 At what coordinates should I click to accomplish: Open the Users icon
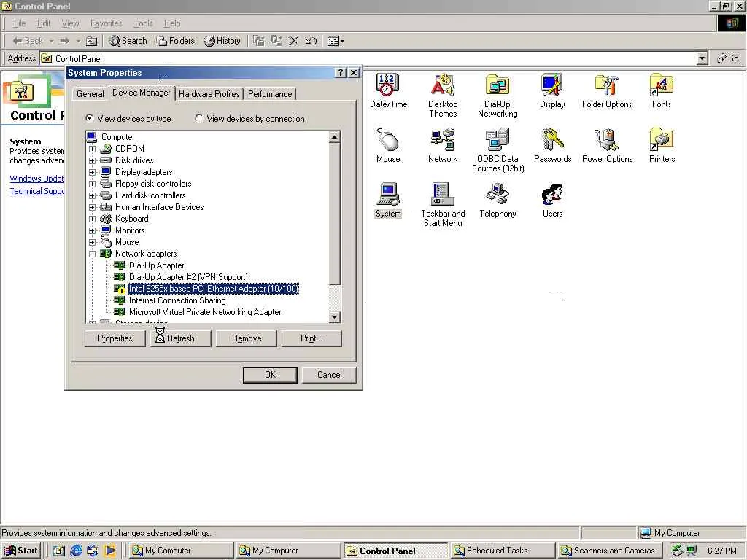(552, 201)
